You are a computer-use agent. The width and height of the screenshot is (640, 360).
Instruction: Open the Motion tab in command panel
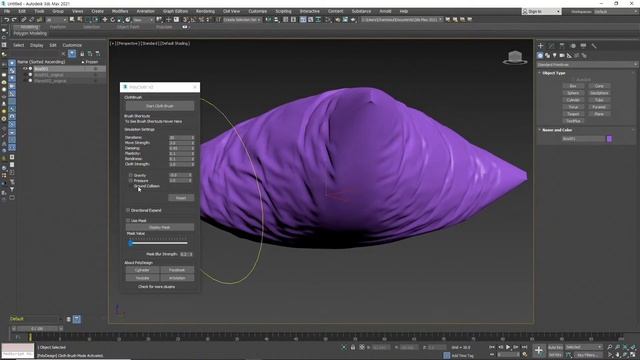(x=573, y=46)
